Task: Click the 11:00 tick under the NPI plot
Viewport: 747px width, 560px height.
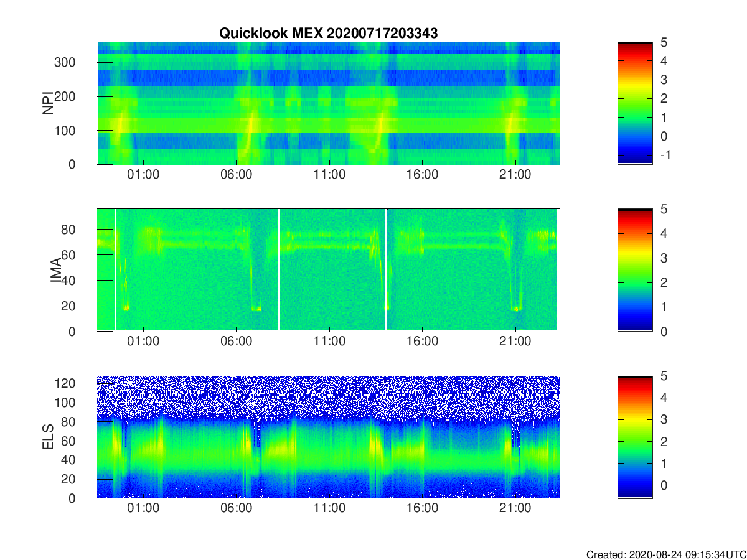Action: pyautogui.click(x=329, y=175)
